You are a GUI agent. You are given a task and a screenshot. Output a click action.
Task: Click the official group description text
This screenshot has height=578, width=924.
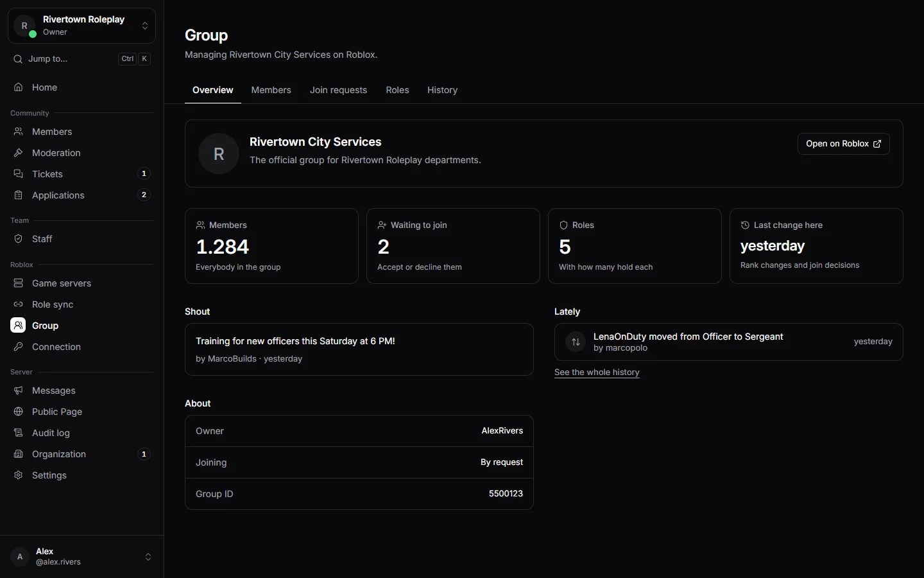[365, 160]
